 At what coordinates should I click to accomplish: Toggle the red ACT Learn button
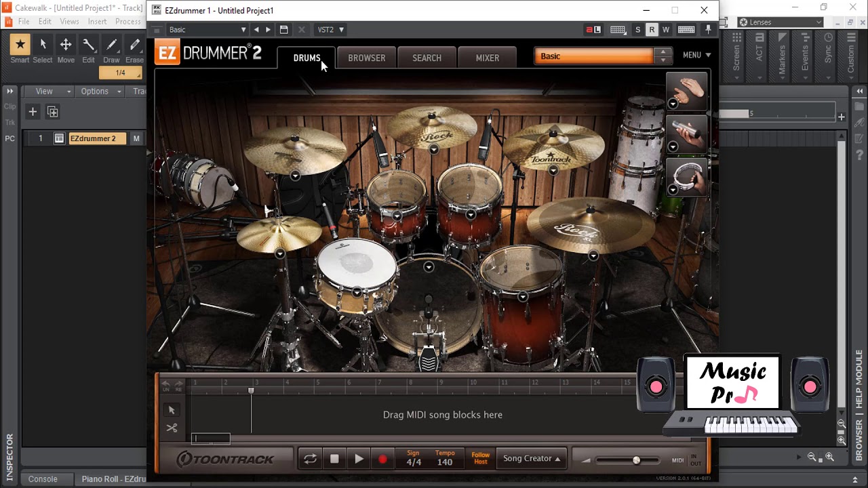pos(593,30)
